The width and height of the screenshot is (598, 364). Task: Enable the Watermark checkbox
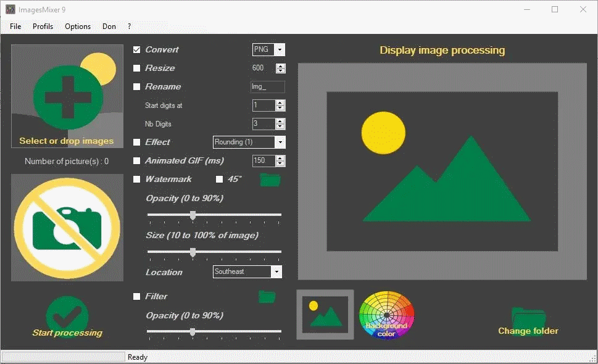tap(136, 179)
